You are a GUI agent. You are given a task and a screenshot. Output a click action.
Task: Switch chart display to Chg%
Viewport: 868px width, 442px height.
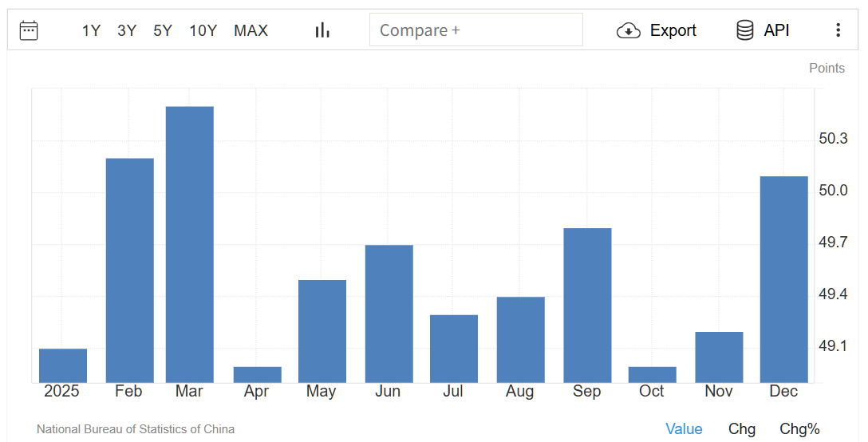[799, 429]
